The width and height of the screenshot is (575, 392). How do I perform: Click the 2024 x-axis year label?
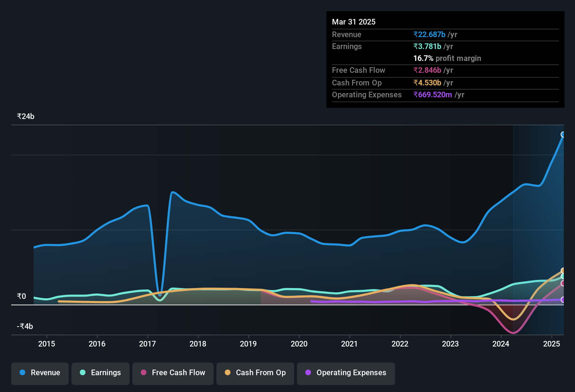501,344
